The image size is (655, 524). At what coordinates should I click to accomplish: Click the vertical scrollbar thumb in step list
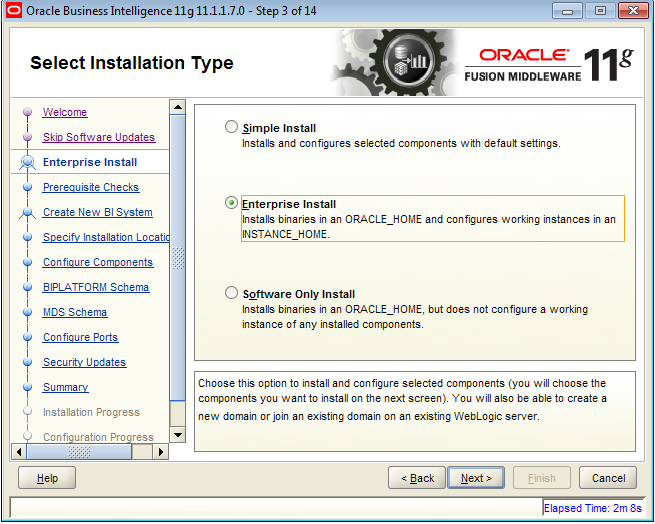(178, 258)
